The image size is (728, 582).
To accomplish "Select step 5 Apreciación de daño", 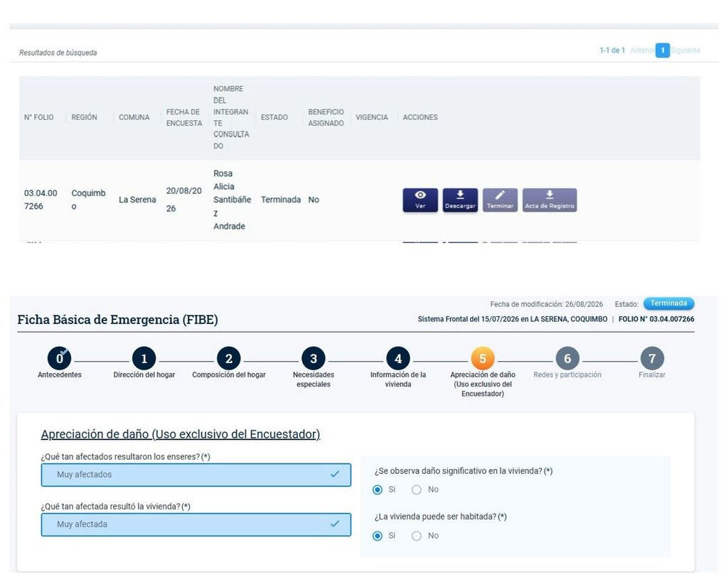I will (x=483, y=358).
